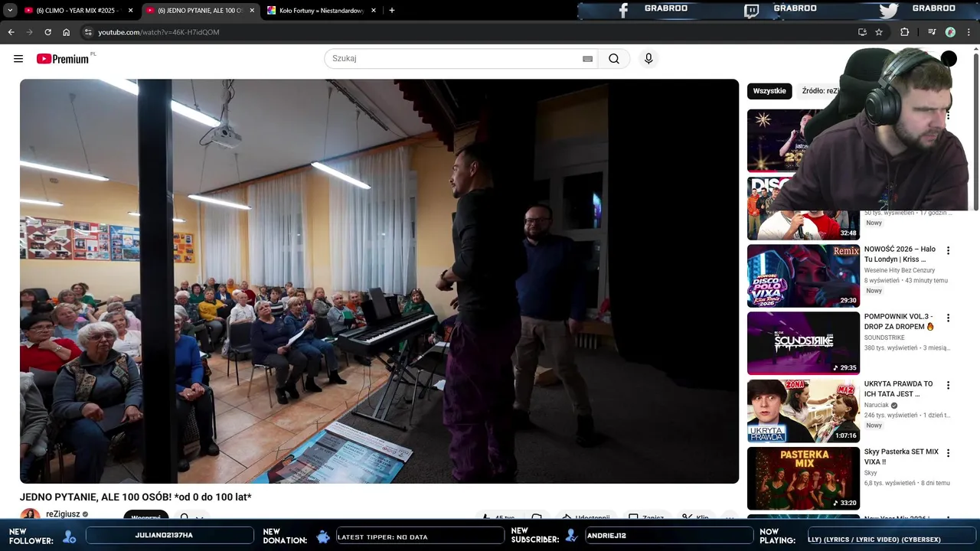
Task: Open the thumbnail with 32:48 duration
Action: coord(803,208)
